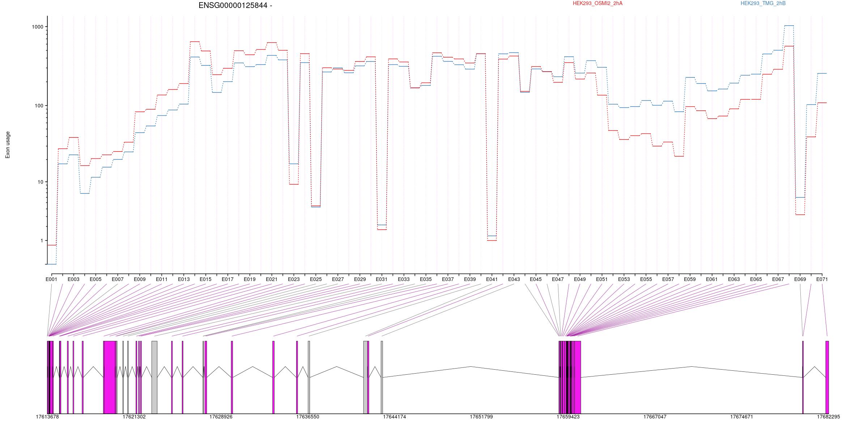Click exon label E043
868x434 pixels.
(514, 279)
